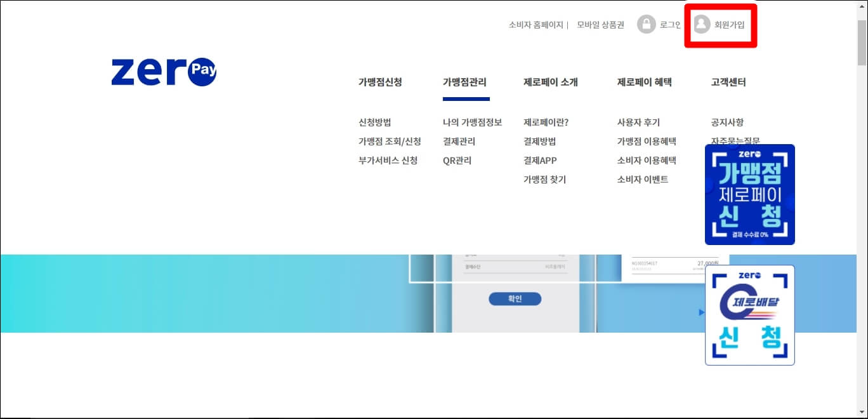
Task: Select 결제APP submenu item
Action: 540,161
